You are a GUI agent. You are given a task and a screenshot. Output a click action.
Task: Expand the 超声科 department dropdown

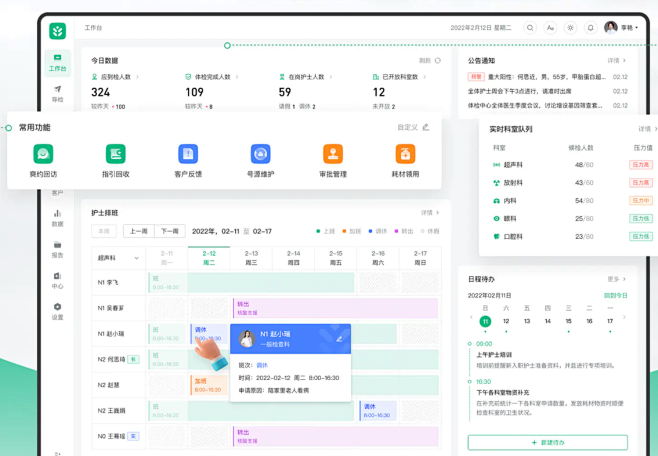(118, 258)
